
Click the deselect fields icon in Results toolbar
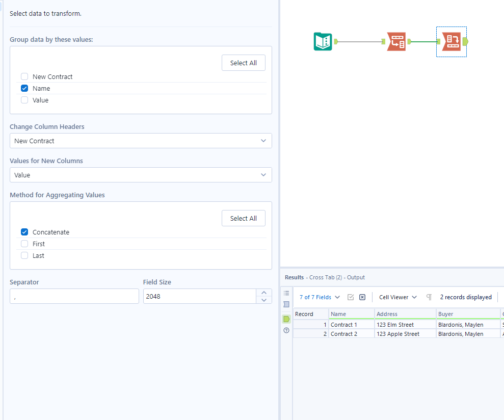362,297
